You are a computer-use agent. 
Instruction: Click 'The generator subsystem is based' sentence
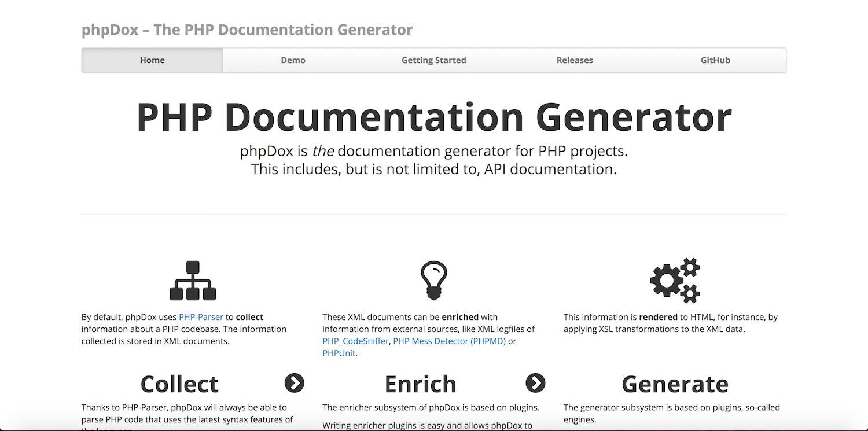pyautogui.click(x=672, y=413)
